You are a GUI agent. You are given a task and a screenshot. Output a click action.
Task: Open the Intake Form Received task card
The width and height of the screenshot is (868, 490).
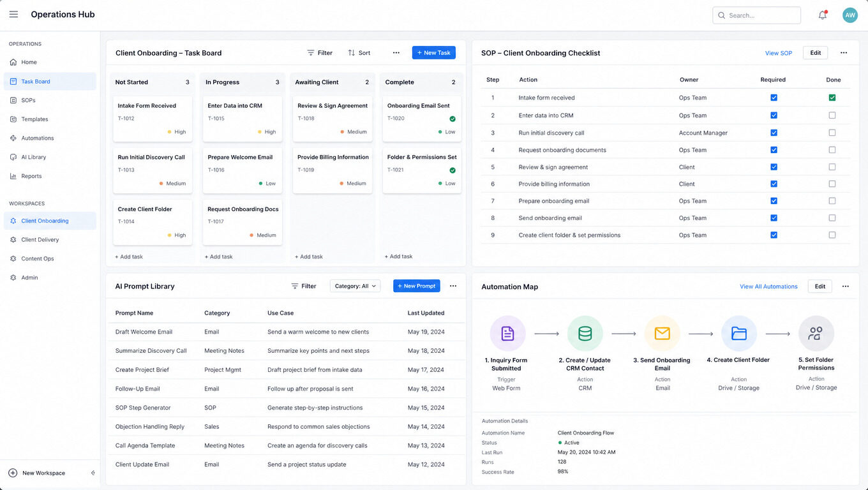153,119
